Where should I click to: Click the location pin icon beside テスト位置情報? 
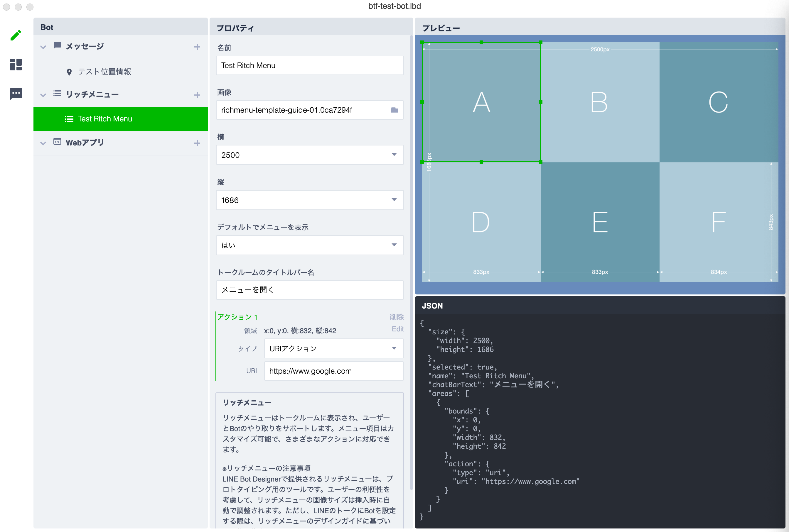click(x=69, y=72)
